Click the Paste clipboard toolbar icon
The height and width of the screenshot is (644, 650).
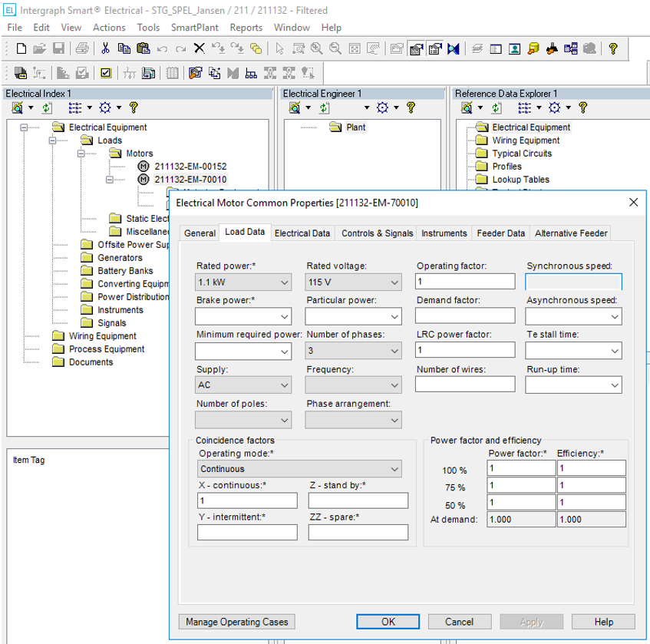(143, 49)
